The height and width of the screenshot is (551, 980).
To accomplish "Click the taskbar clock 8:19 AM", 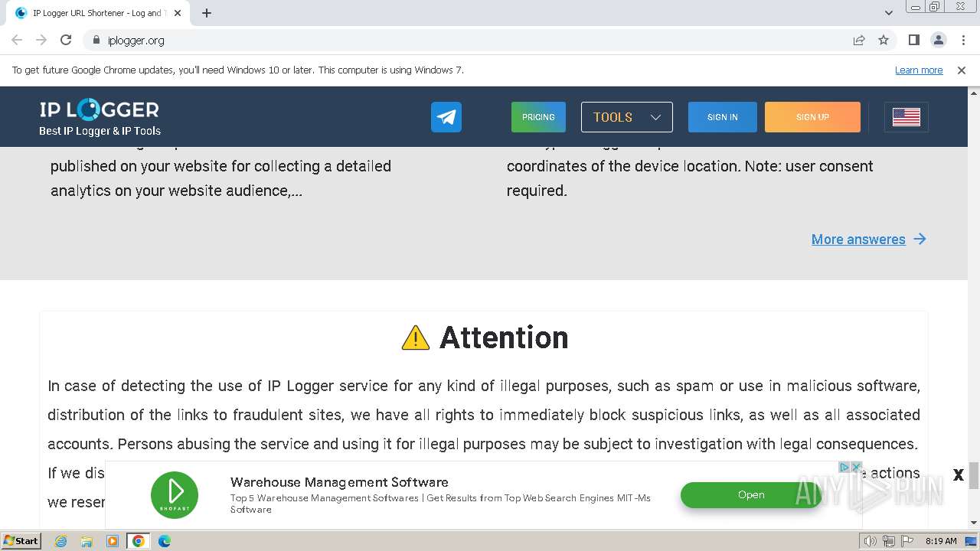I will [x=941, y=541].
